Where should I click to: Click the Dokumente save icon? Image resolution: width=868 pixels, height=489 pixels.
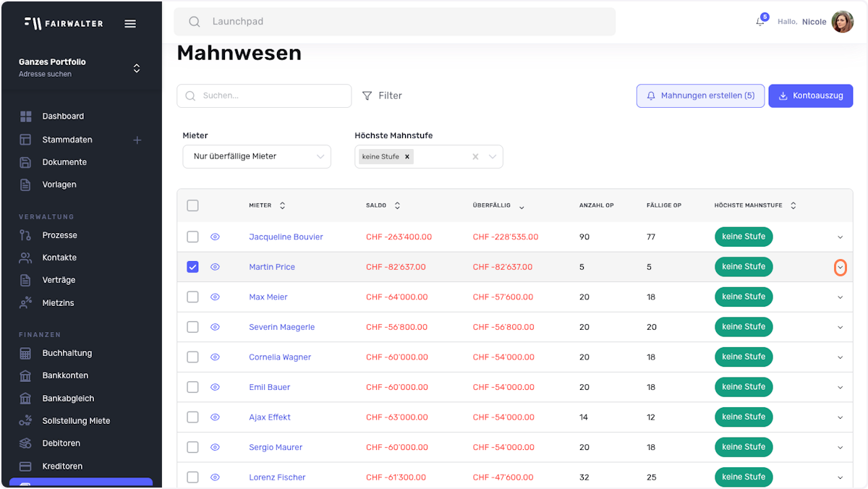pos(26,162)
